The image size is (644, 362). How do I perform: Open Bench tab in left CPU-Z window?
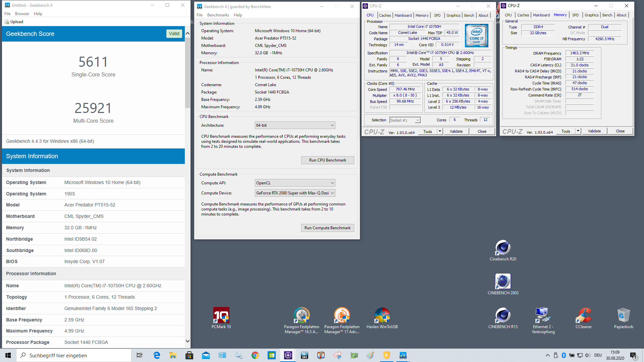pos(469,15)
